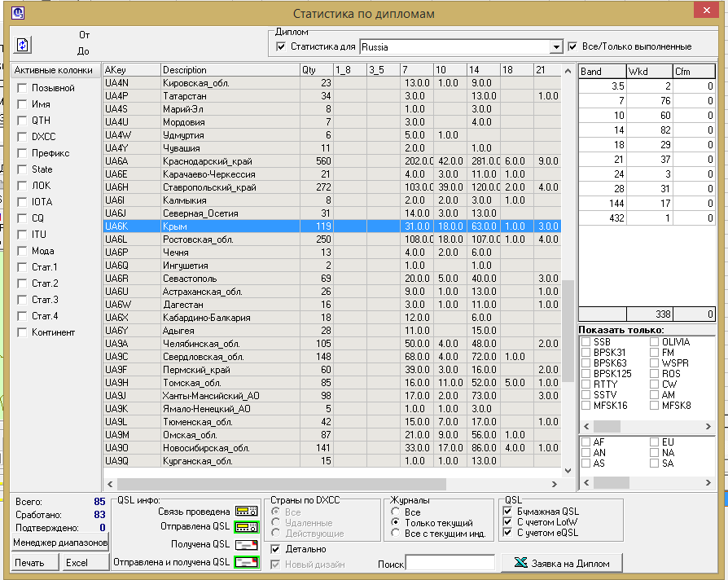Open 'Менеджер диапазонов' button
The width and height of the screenshot is (728, 580).
click(x=60, y=543)
